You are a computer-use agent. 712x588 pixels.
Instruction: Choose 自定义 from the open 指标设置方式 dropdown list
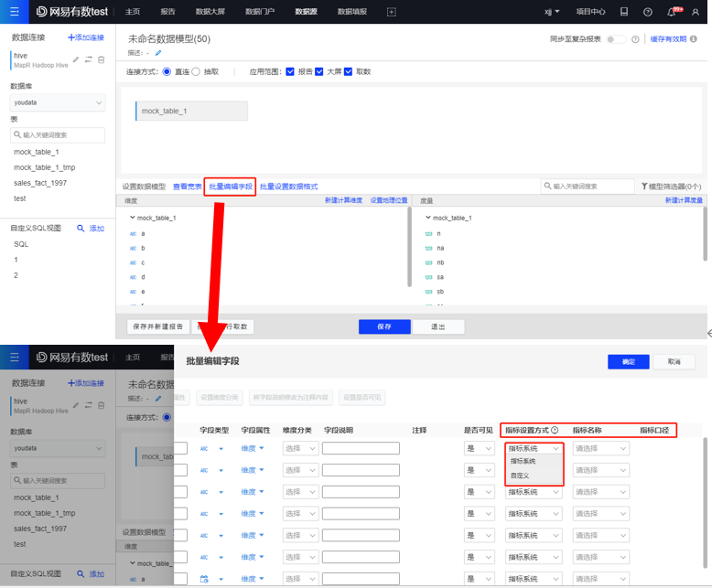[520, 476]
